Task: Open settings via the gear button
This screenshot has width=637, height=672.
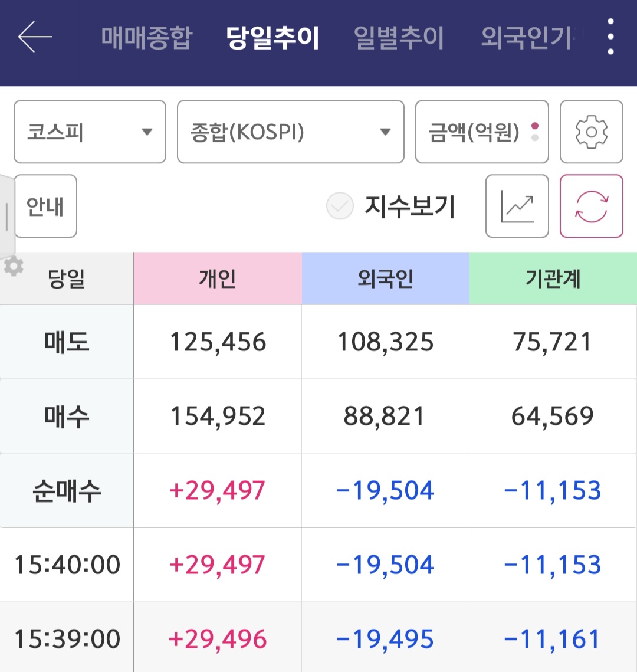Action: tap(591, 132)
